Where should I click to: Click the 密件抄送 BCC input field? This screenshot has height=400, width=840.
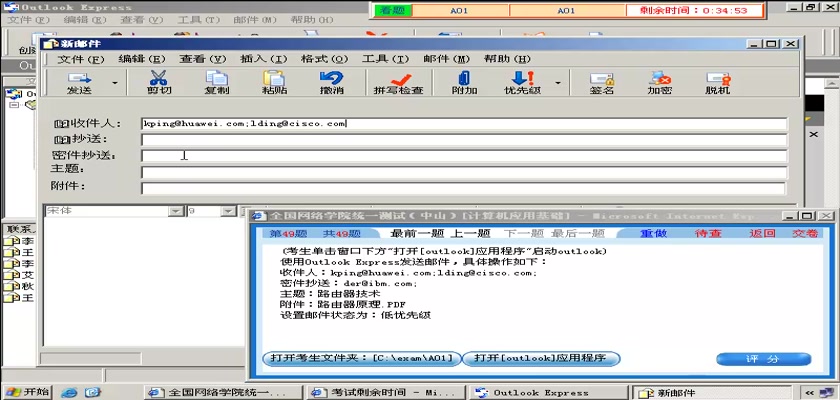click(x=464, y=156)
